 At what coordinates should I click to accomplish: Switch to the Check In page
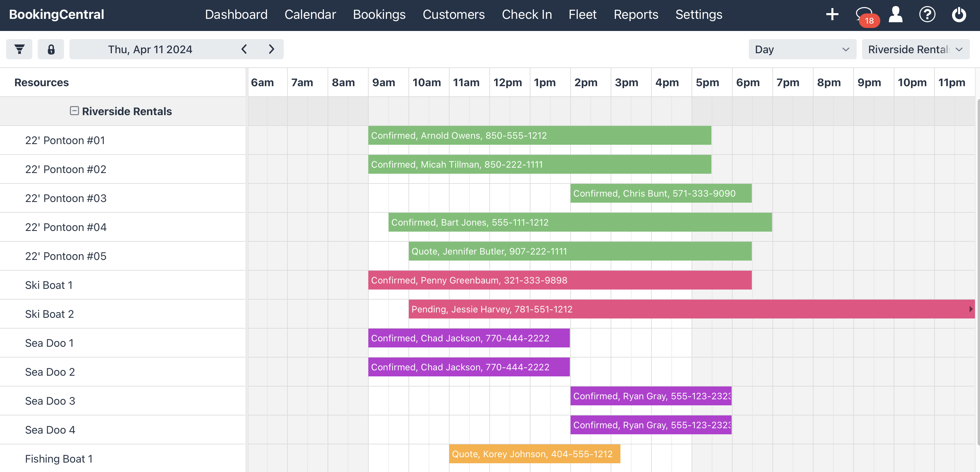click(527, 14)
